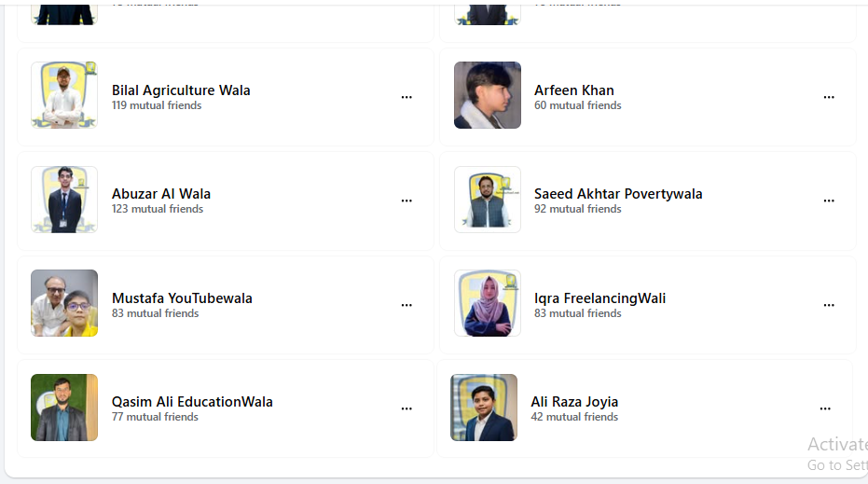Image resolution: width=868 pixels, height=484 pixels.
Task: Open Bilal Agriculture Wala profile name link
Action: (x=181, y=90)
